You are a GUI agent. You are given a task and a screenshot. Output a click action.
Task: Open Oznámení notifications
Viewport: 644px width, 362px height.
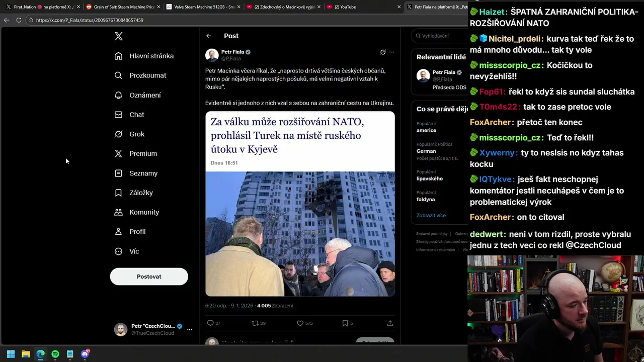pyautogui.click(x=137, y=95)
